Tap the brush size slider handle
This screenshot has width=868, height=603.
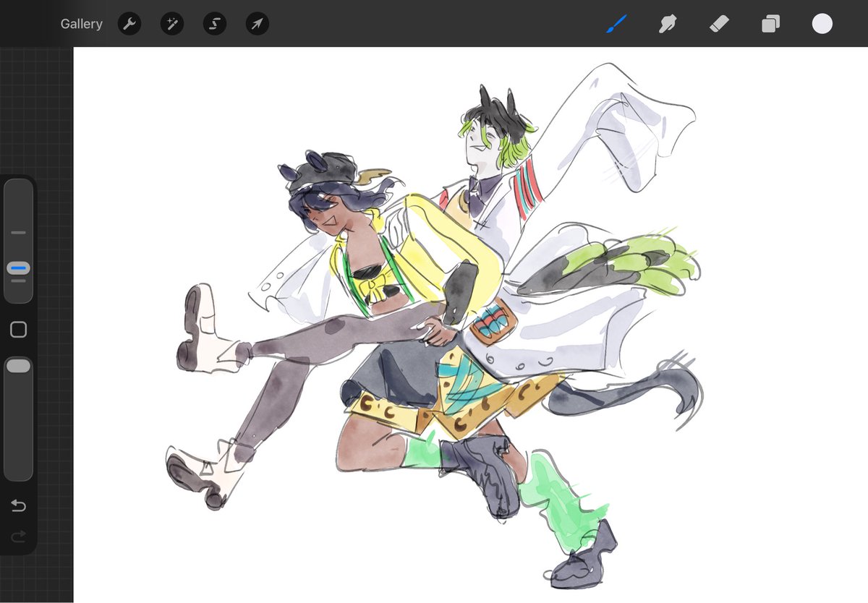tap(19, 268)
